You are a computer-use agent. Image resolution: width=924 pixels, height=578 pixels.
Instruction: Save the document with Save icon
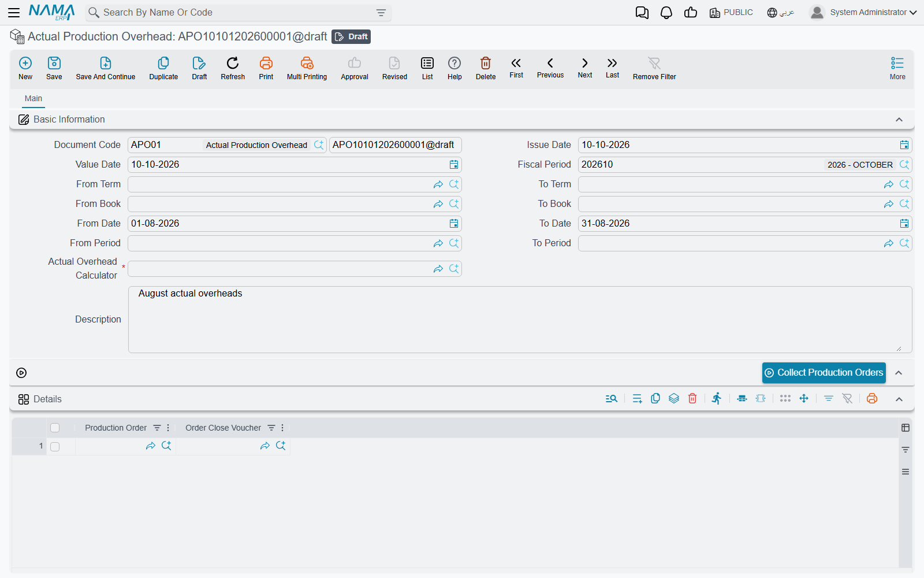click(x=54, y=63)
